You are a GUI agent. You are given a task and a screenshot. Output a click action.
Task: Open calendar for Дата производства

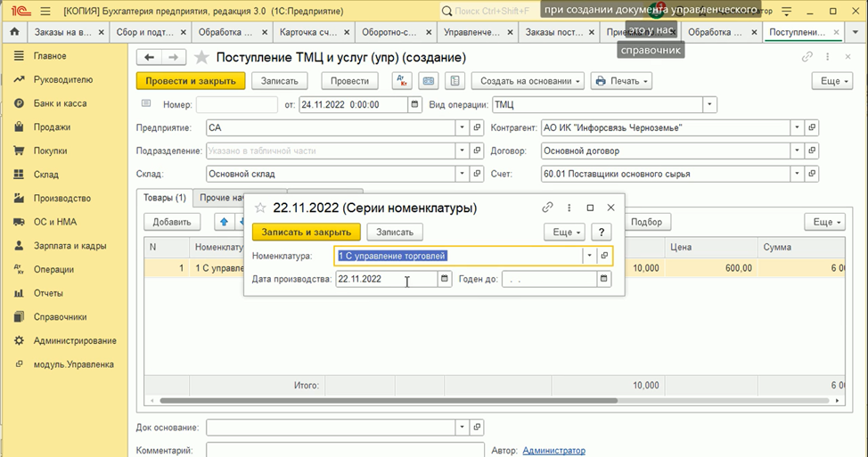444,279
